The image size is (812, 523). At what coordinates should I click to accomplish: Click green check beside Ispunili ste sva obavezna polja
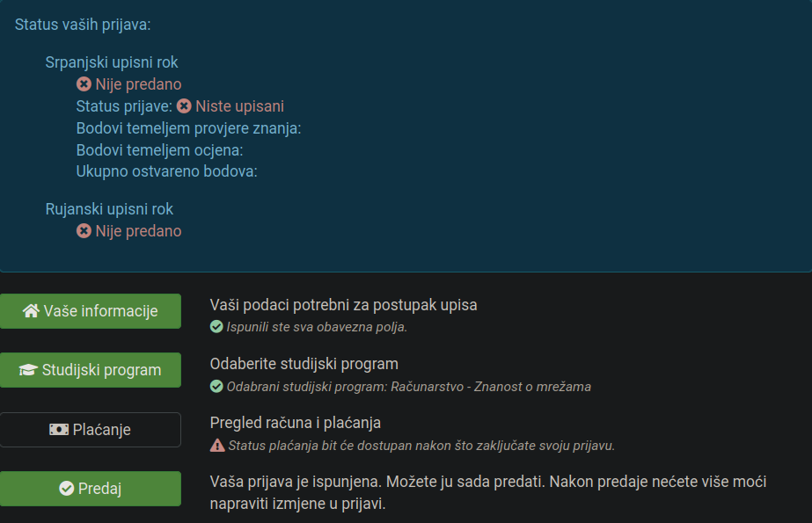pyautogui.click(x=216, y=327)
